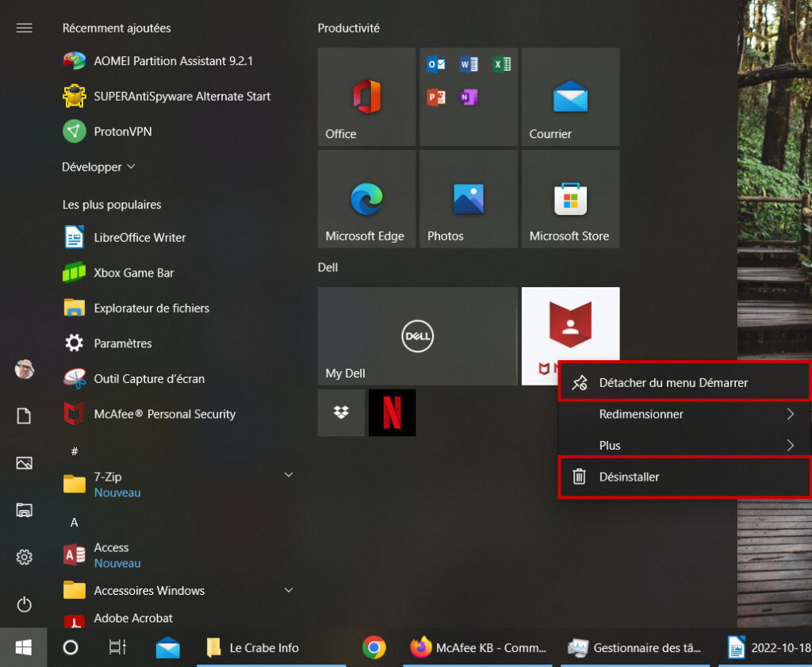This screenshot has height=667, width=812.
Task: Open the Dropbox small tile
Action: tap(341, 412)
